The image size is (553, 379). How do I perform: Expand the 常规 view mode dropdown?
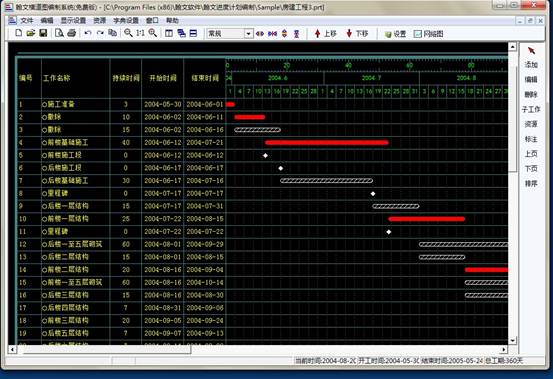point(248,34)
